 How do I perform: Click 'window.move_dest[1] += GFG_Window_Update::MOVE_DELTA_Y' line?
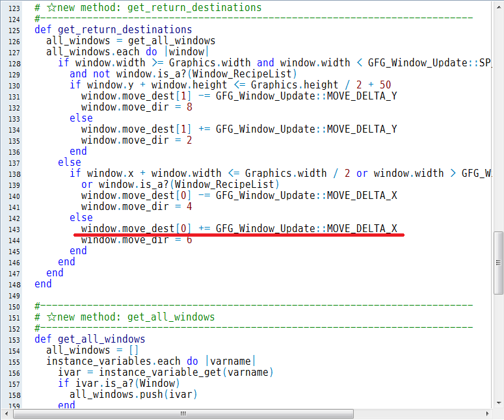click(239, 129)
